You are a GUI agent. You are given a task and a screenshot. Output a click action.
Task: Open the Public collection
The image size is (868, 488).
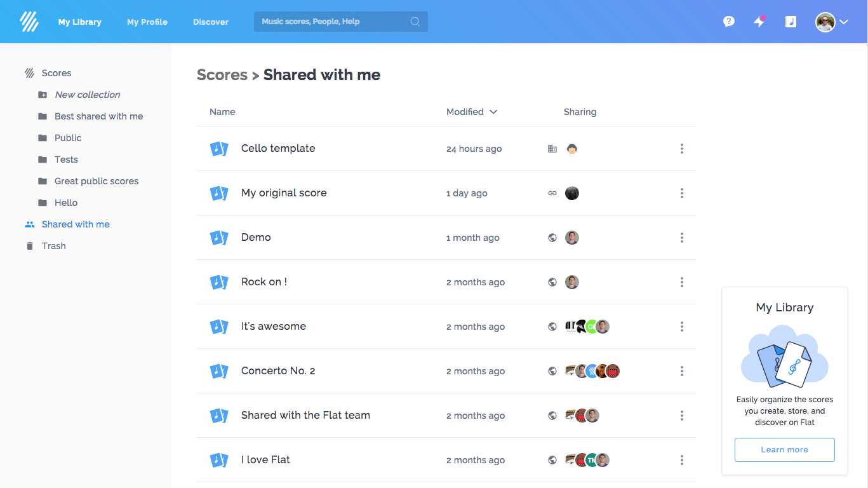point(68,138)
